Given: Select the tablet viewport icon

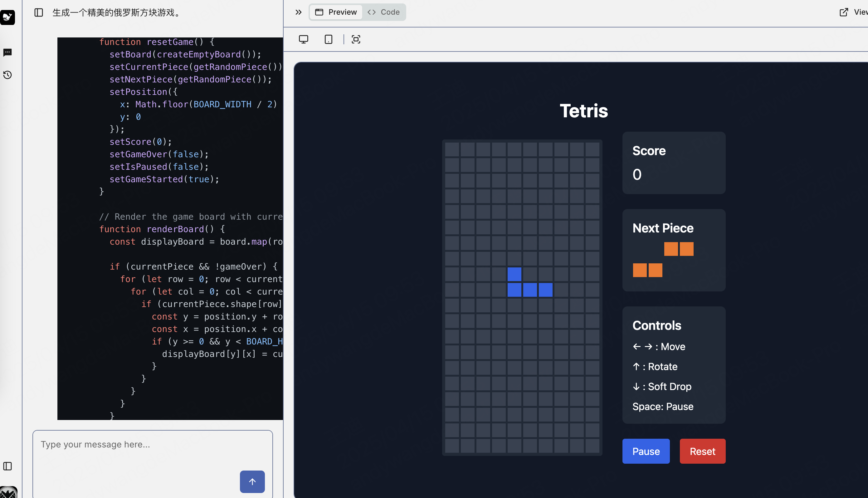Looking at the screenshot, I should click(x=328, y=39).
